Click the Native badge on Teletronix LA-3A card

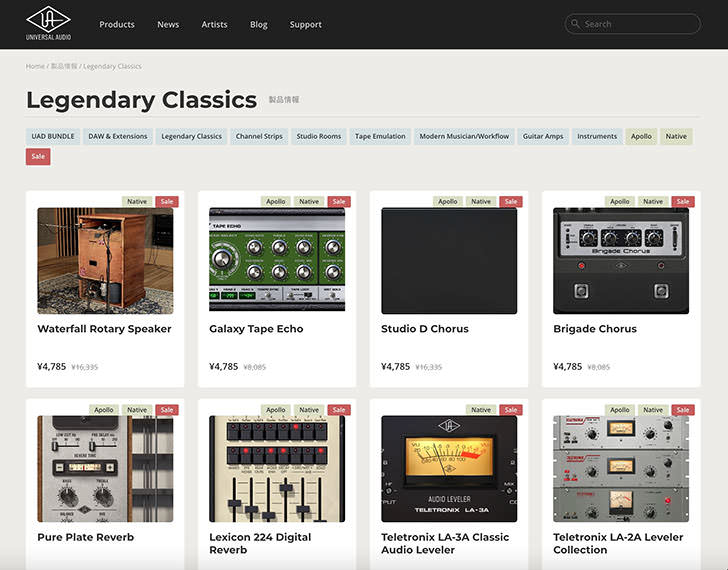(x=481, y=410)
